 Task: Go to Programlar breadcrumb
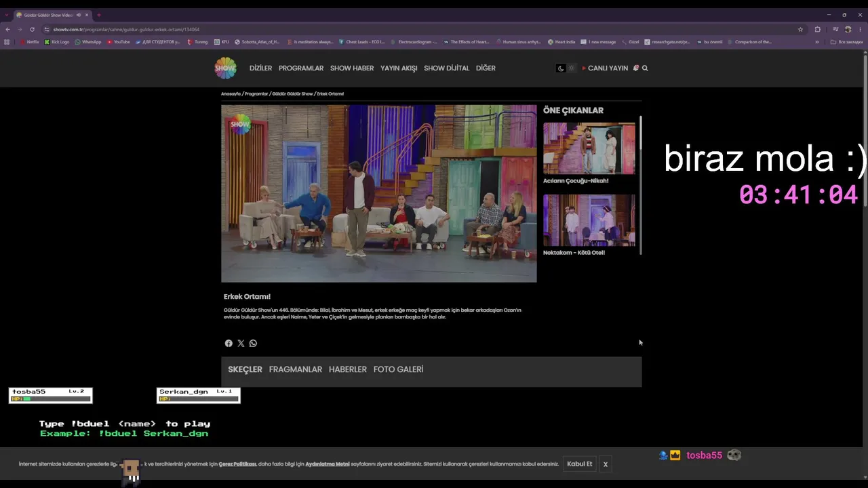pyautogui.click(x=256, y=94)
